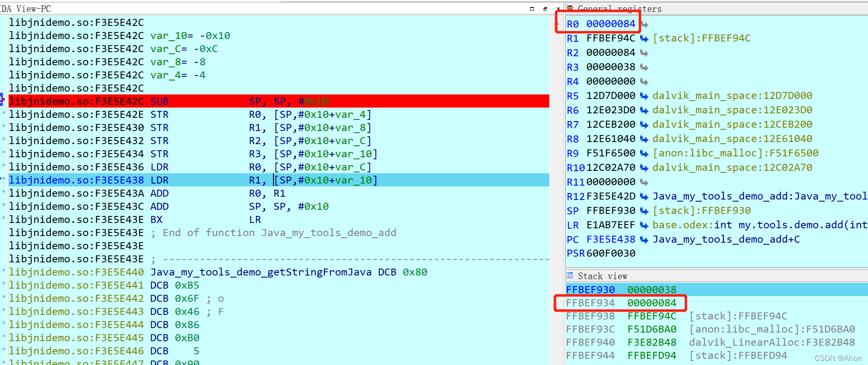Select STR R1, [SP,#0x10+var_8] line
868x365 pixels.
click(x=279, y=128)
